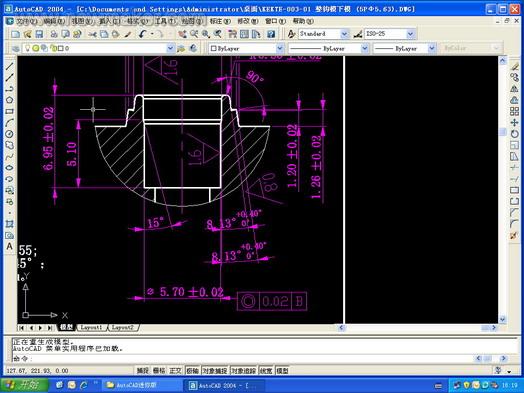
Task: Open the 修改(M) Modify menu
Action: coord(248,21)
